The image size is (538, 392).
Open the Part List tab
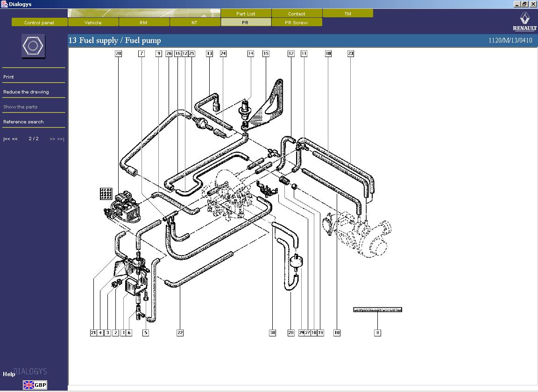pos(246,14)
